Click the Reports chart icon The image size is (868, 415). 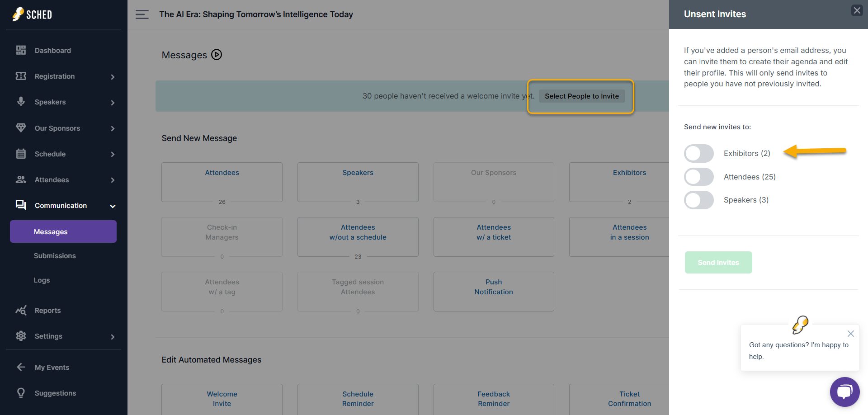[x=21, y=310]
